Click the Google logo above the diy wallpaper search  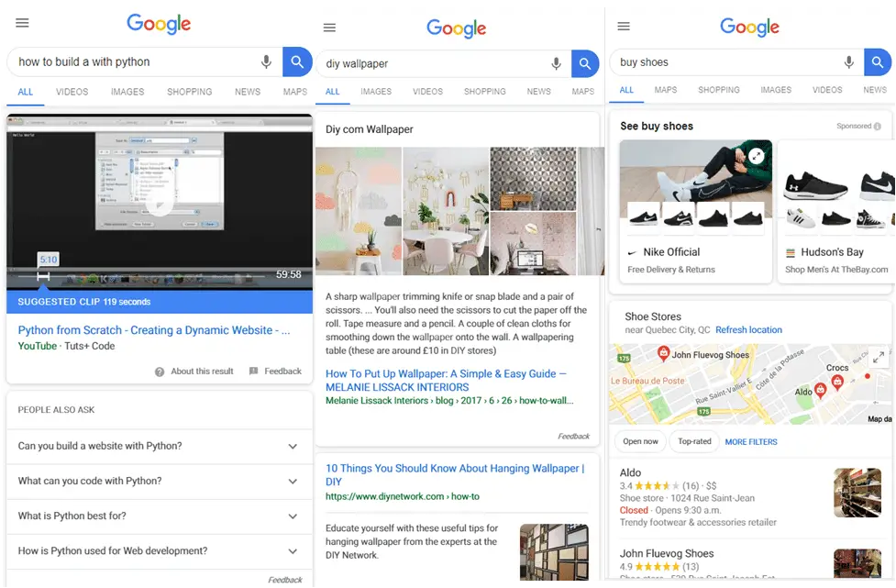457,28
